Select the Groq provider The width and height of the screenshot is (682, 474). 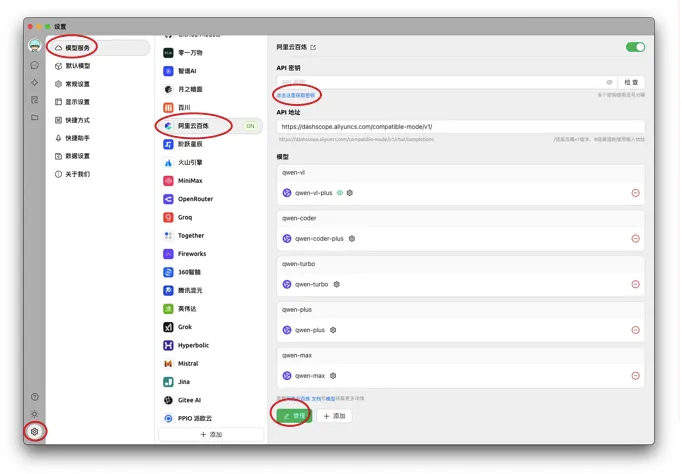tap(211, 217)
